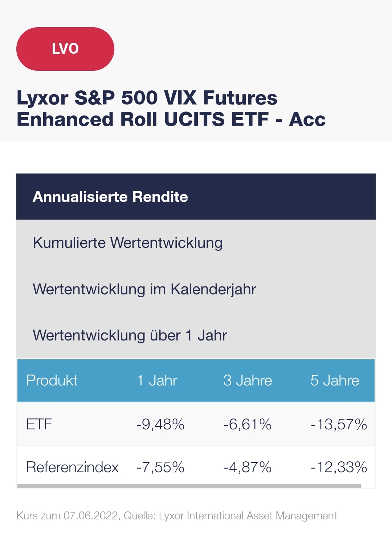Click the 5 Jahre column header

coord(335,380)
